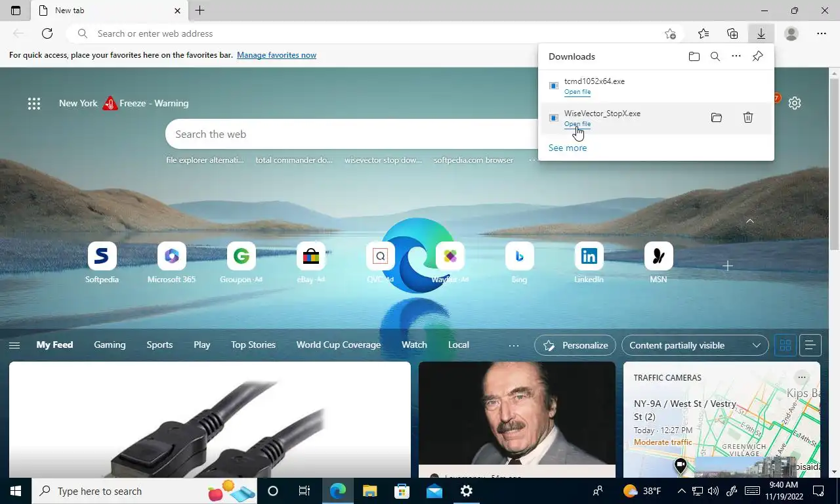The image size is (840, 504).
Task: Expand Content partially visible dropdown
Action: [x=695, y=345]
